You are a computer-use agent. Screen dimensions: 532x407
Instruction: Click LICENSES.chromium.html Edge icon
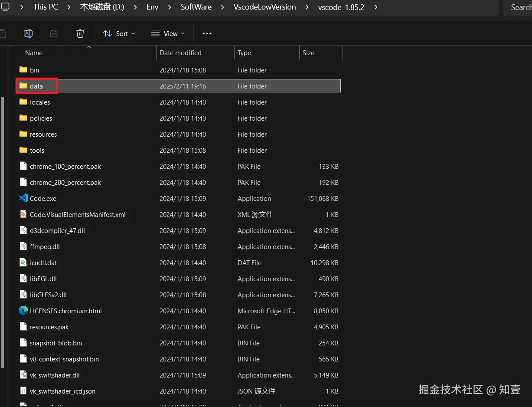click(23, 311)
